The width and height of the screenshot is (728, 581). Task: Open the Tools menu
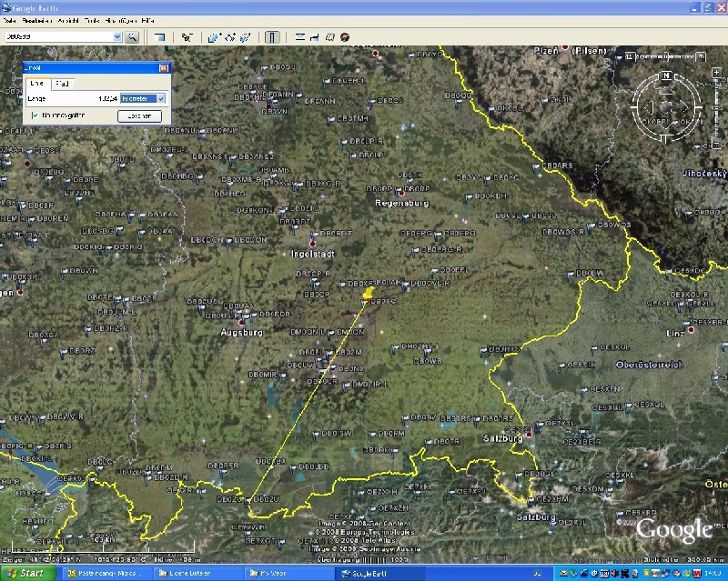point(91,19)
